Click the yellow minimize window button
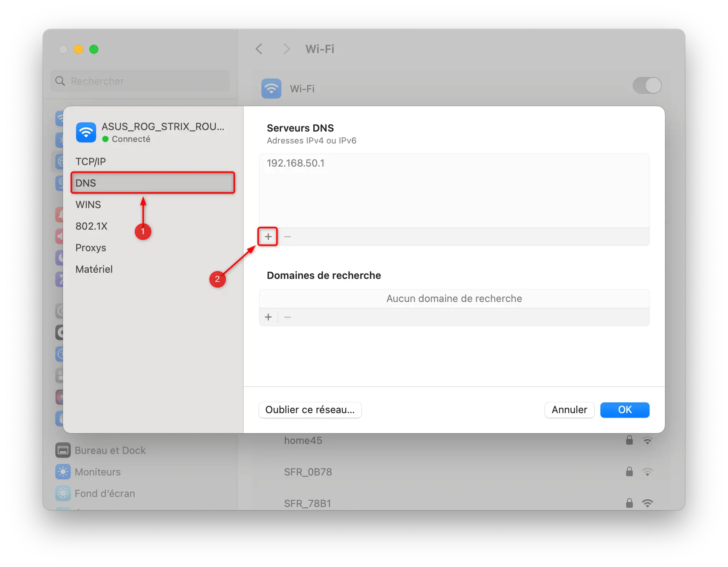 (x=78, y=49)
